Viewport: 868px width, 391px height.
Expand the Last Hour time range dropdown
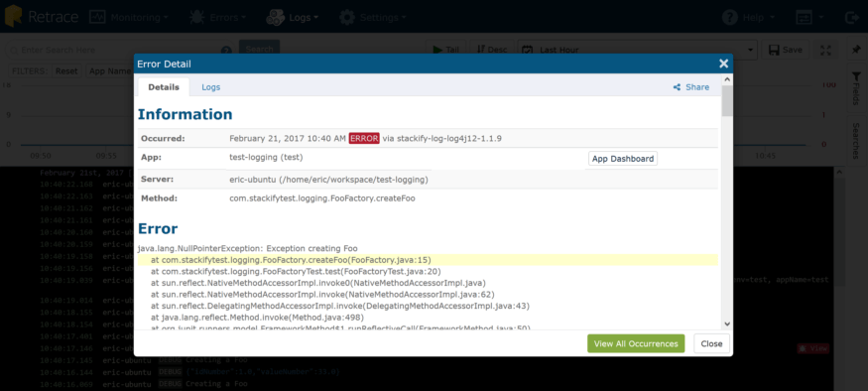637,50
